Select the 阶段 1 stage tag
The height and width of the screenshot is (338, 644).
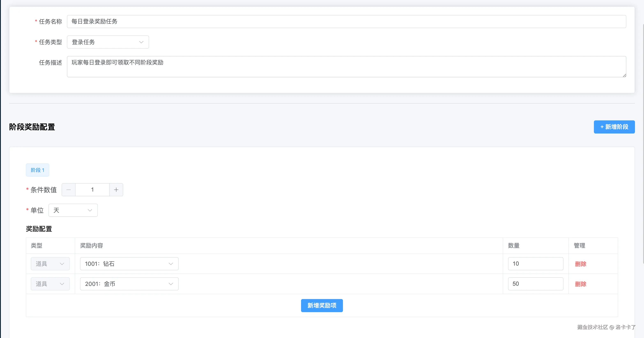point(38,170)
